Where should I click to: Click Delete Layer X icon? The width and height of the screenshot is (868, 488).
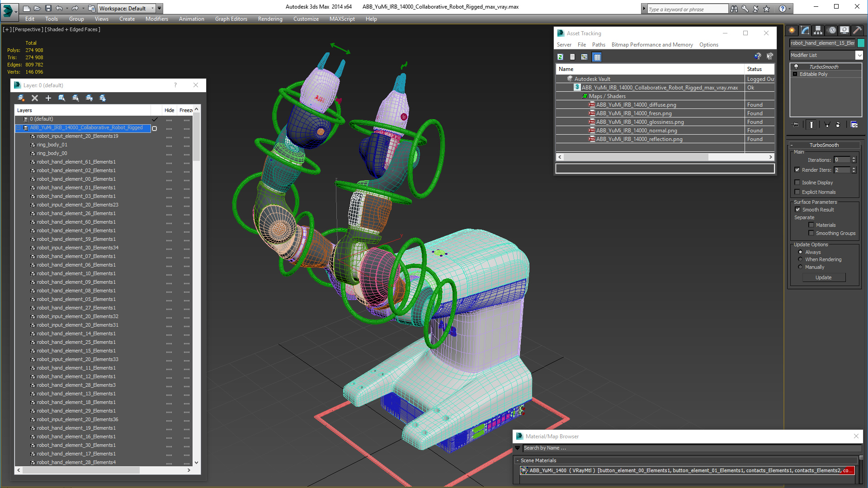tap(35, 98)
